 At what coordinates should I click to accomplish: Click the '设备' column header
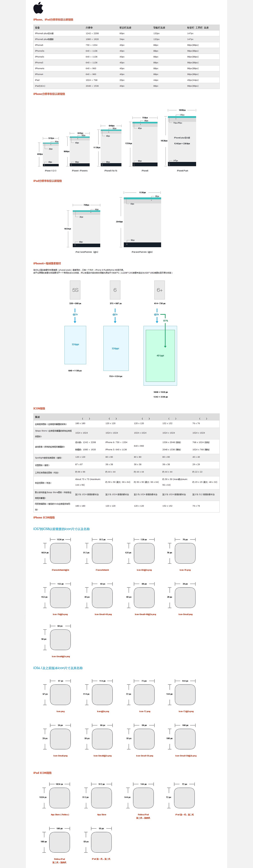point(37,28)
